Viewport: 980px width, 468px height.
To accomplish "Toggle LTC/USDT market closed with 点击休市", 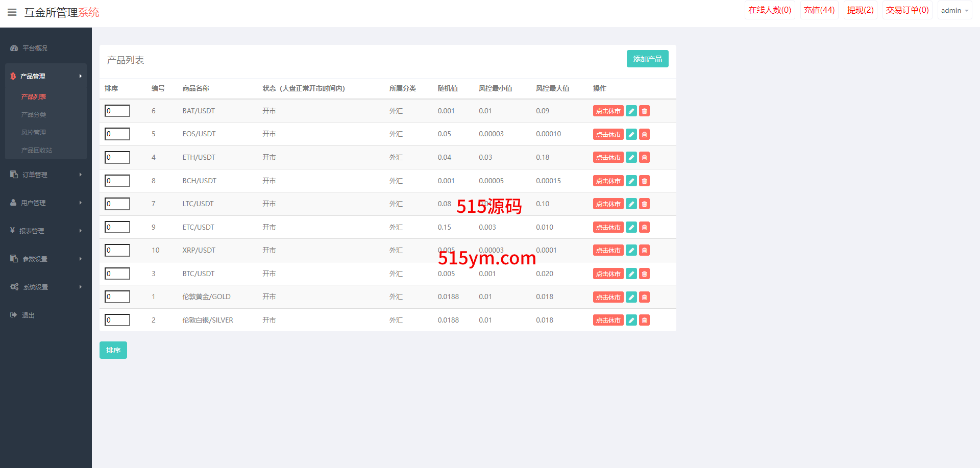I will 608,204.
